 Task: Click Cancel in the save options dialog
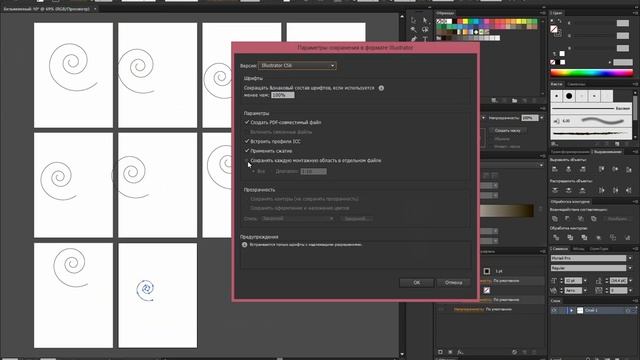(453, 282)
